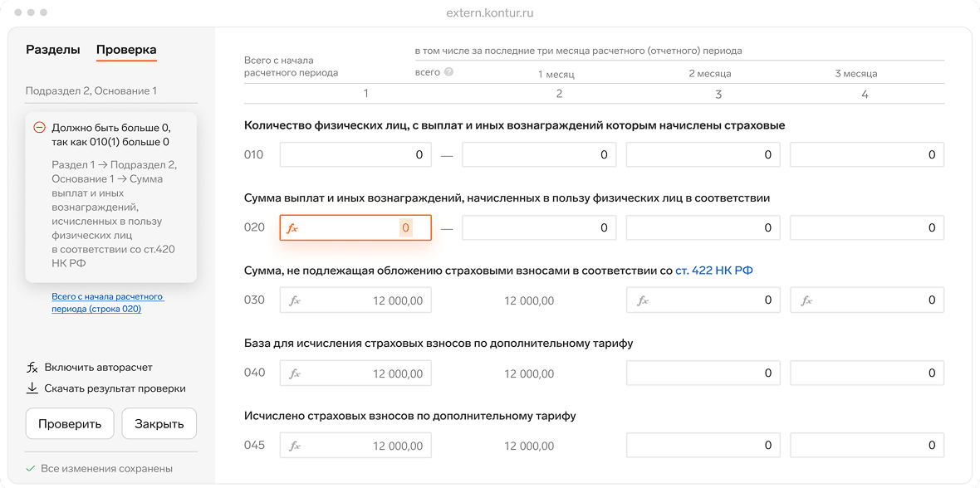This screenshot has height=488, width=980.
Task: Enable autocalculation via 'Включить авторасчет'
Action: tap(98, 367)
